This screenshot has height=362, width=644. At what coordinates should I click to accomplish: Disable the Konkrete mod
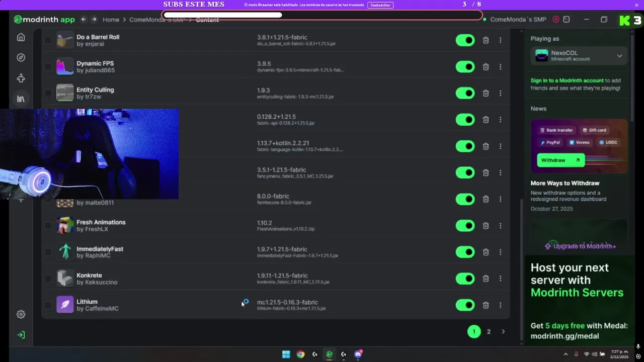[x=465, y=279]
